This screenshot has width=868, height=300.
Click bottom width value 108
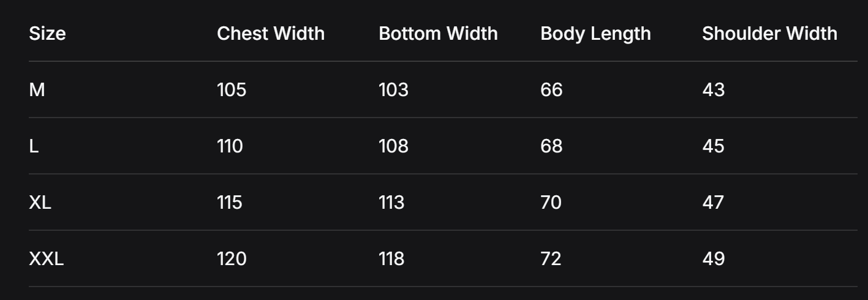coord(393,146)
